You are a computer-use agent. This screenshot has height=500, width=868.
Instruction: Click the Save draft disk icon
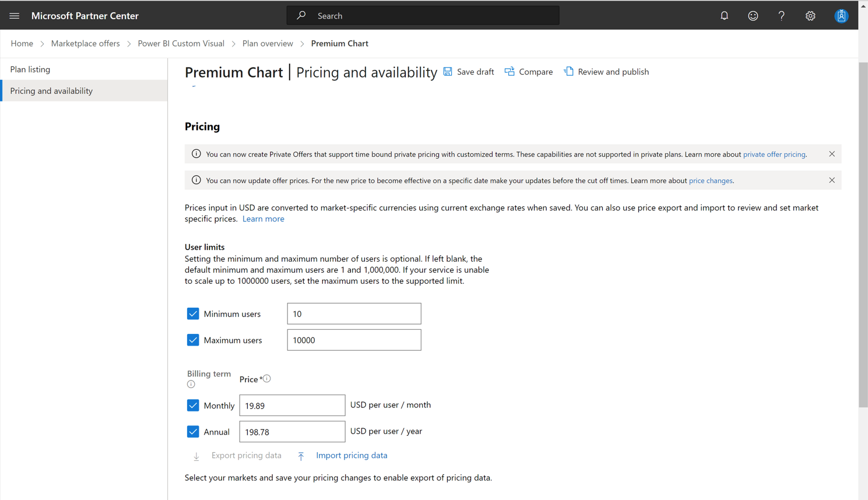point(448,71)
